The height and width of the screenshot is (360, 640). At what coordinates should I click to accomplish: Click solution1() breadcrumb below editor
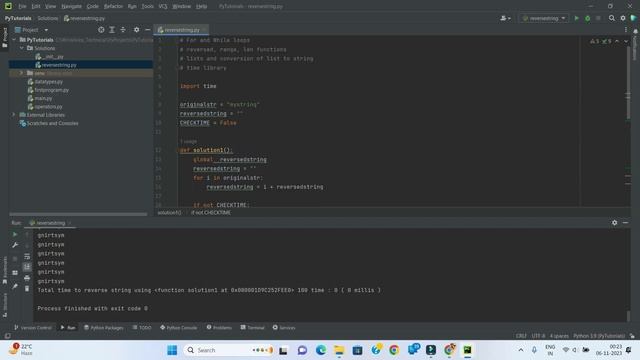point(169,213)
